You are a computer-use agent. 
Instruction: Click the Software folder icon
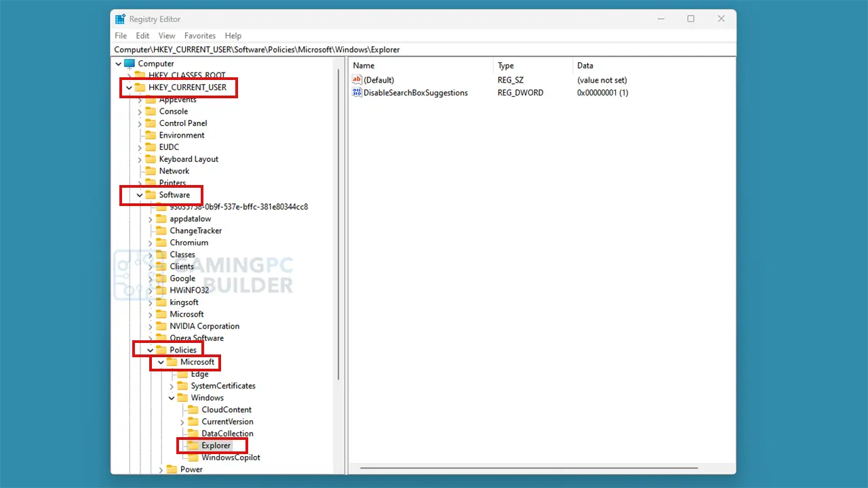coord(151,195)
